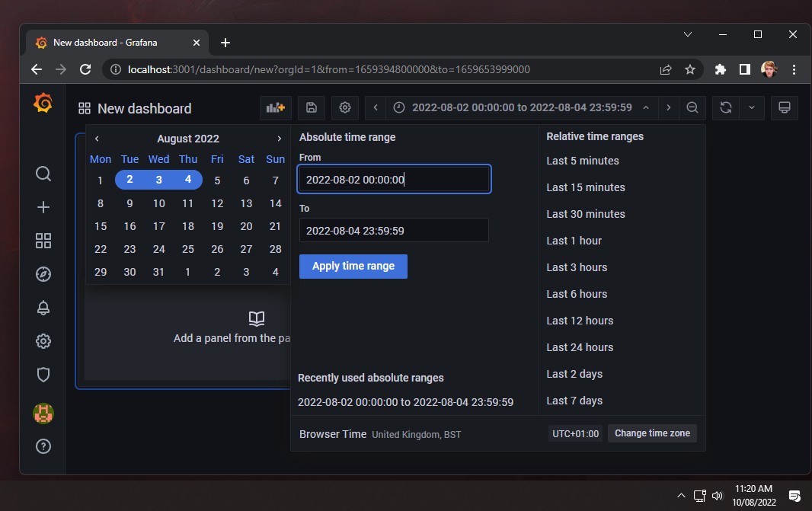
Task: Open the Grafana search panel
Action: point(43,174)
